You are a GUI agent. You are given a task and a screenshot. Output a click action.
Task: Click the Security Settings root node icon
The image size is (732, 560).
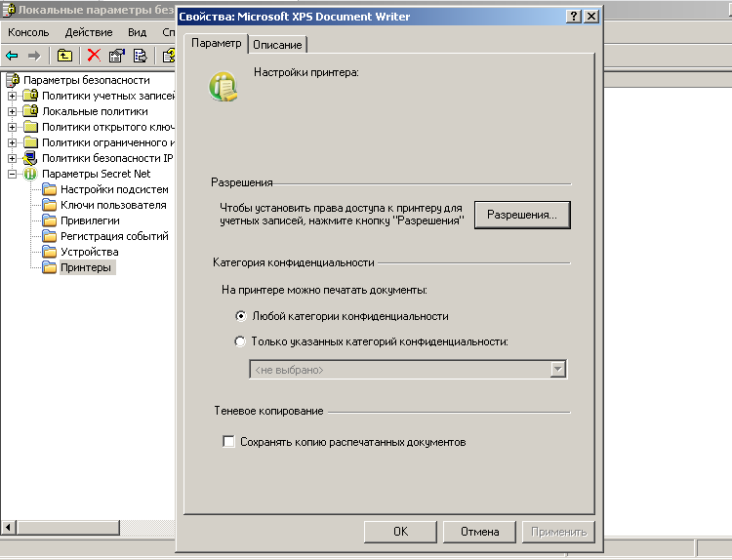(13, 80)
